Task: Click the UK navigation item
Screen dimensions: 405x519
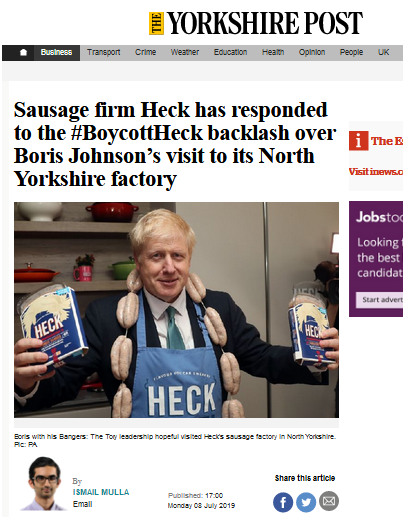Action: click(x=383, y=52)
